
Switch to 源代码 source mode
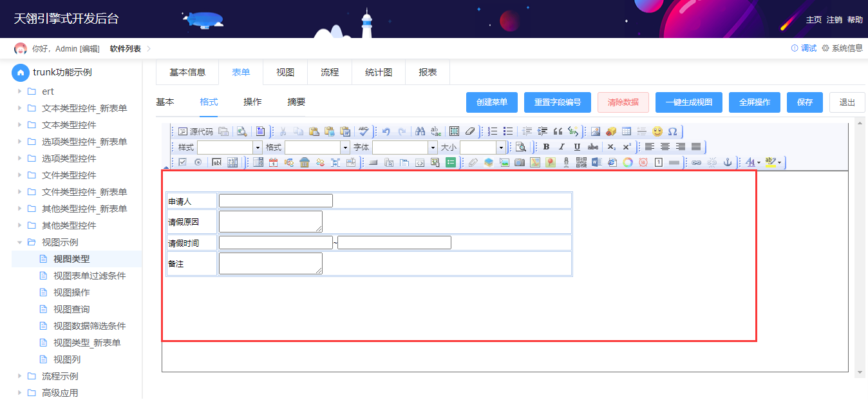coord(195,131)
